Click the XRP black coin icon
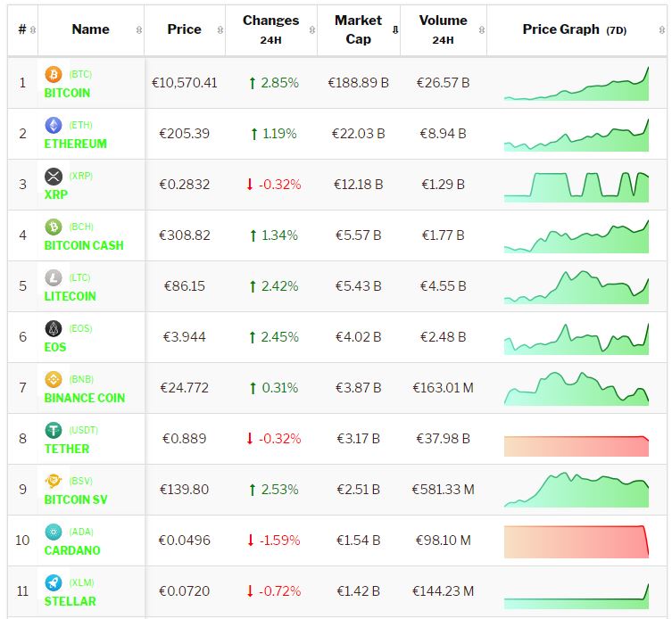 coord(54,176)
